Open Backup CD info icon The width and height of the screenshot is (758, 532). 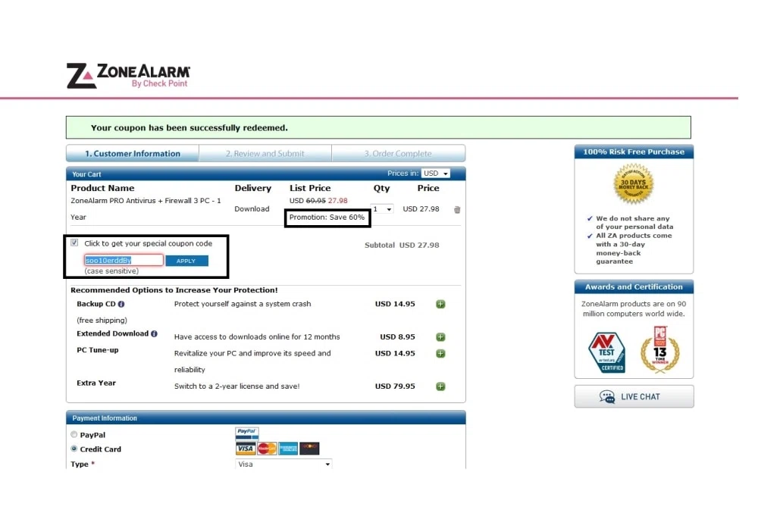click(121, 304)
